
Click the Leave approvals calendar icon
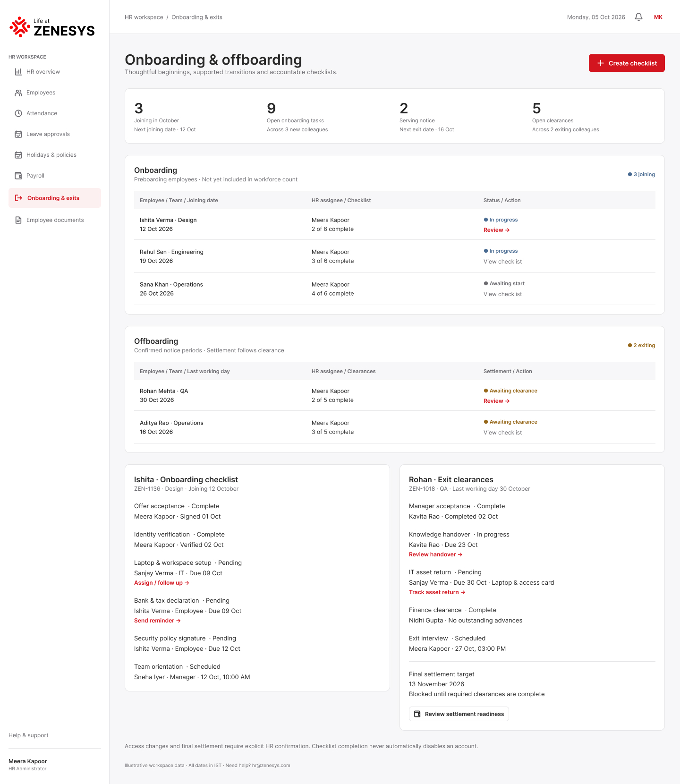18,134
